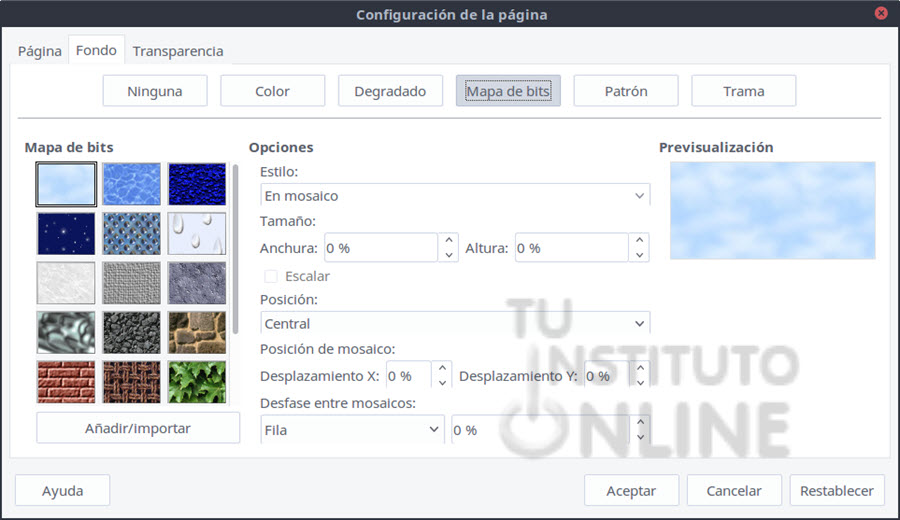Choose the dark gravel bitmap

tap(131, 332)
